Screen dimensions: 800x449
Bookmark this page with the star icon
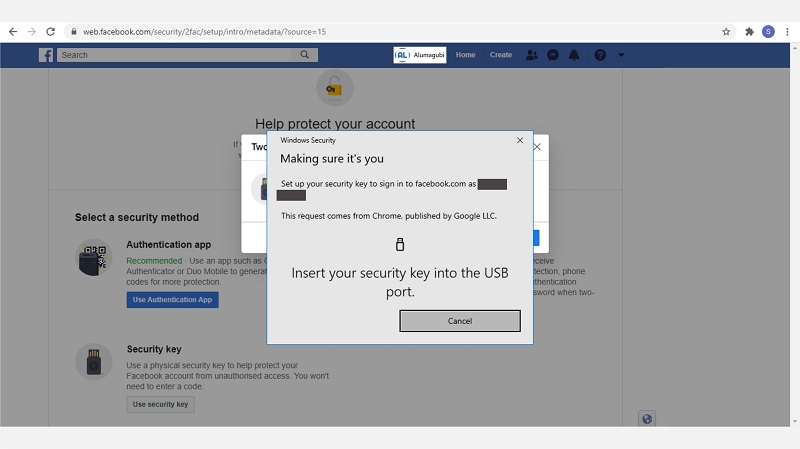726,32
